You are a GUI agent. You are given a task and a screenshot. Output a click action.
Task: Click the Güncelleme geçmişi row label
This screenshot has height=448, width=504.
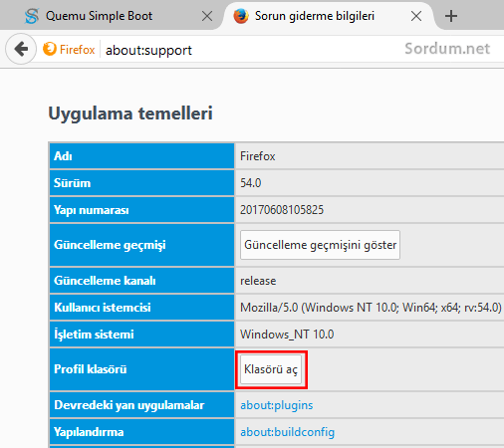coord(110,245)
